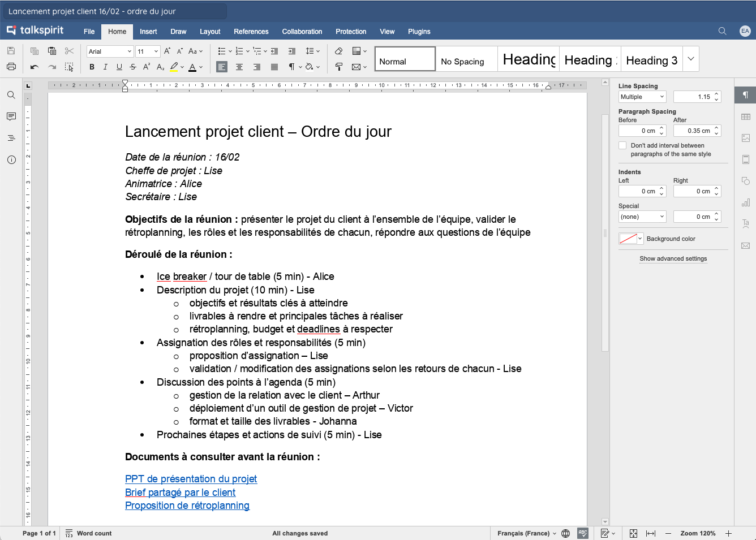Open the File menu
The image size is (756, 540).
point(89,32)
